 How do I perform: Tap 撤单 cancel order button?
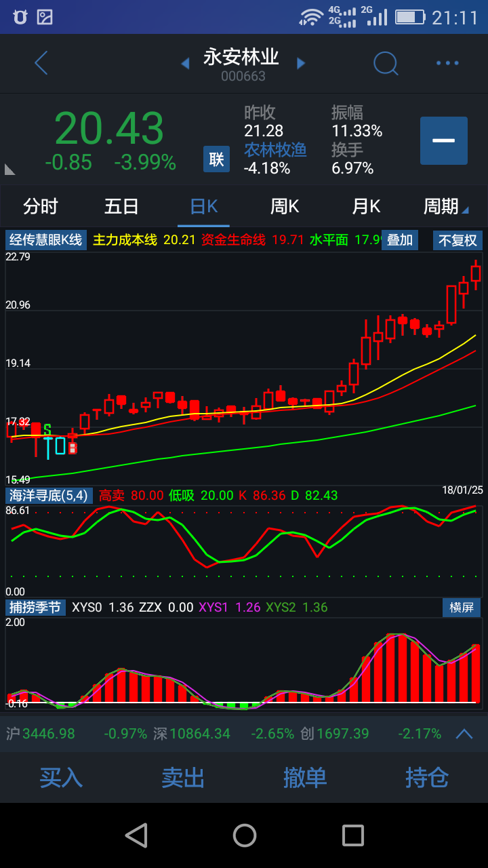[305, 777]
